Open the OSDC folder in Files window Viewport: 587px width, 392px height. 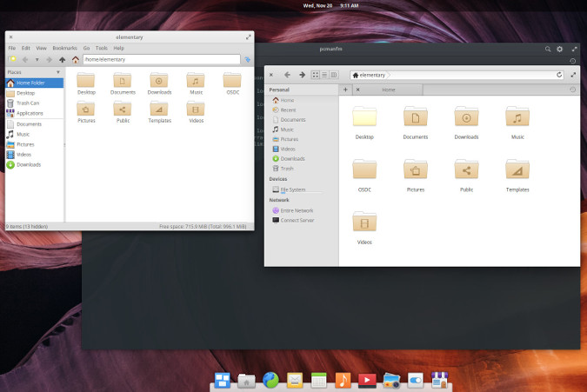364,171
